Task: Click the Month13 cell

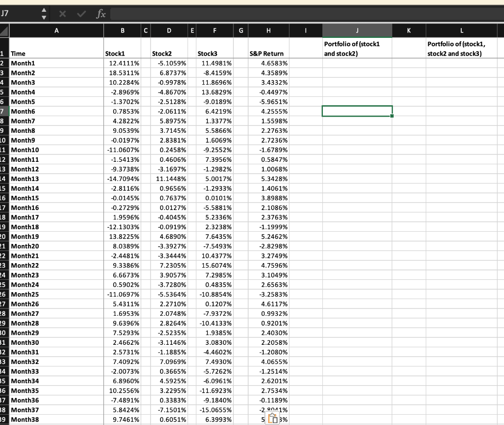Action: click(x=57, y=179)
